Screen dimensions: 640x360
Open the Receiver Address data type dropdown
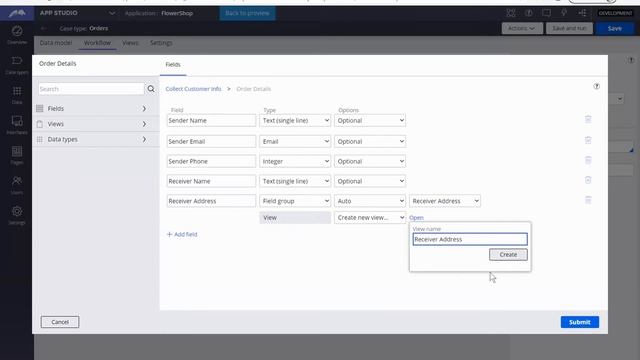tap(445, 201)
